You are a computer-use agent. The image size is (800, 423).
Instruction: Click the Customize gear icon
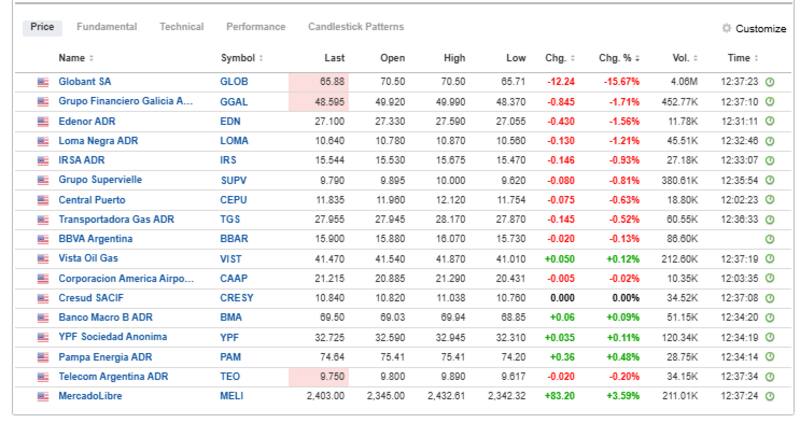726,29
